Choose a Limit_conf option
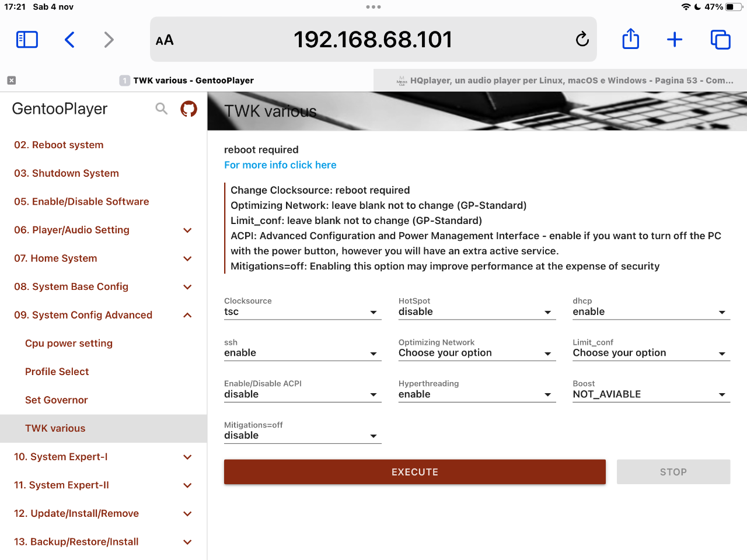747x560 pixels. click(x=651, y=353)
